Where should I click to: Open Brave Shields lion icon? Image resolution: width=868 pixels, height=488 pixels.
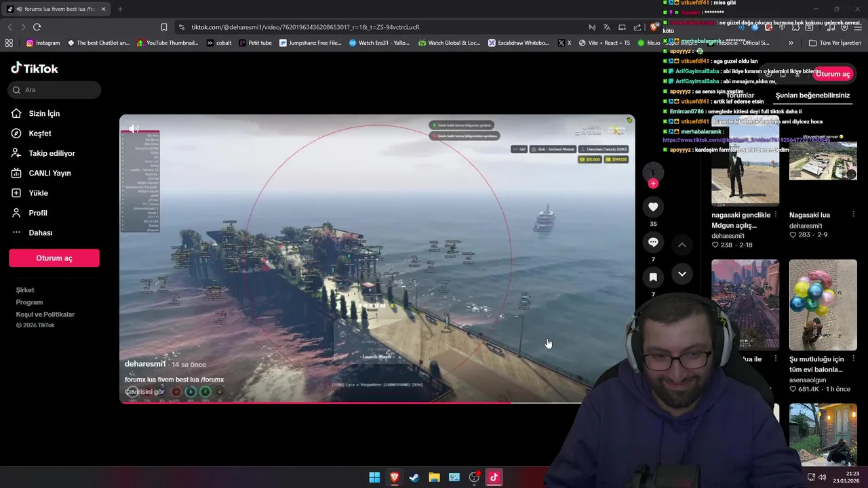[654, 27]
